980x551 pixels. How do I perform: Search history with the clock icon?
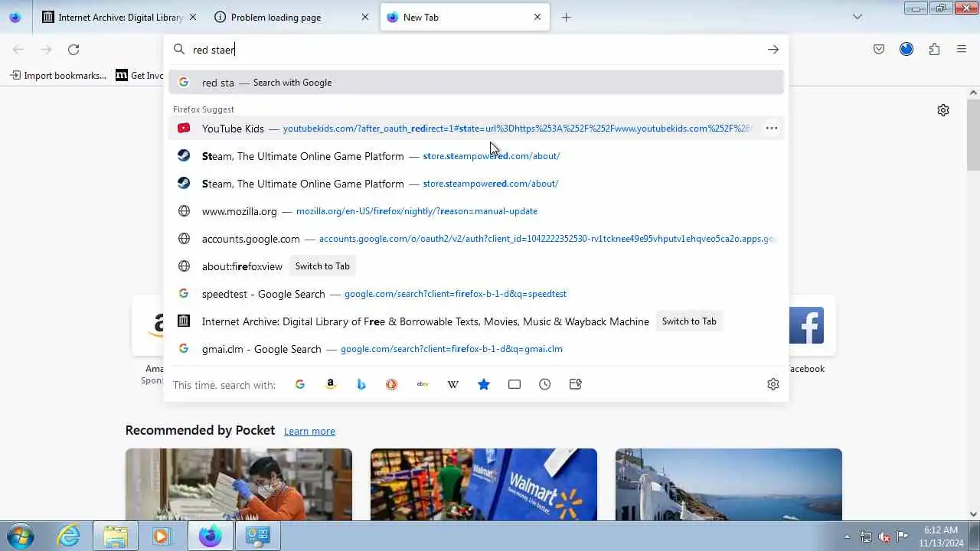[x=545, y=384]
